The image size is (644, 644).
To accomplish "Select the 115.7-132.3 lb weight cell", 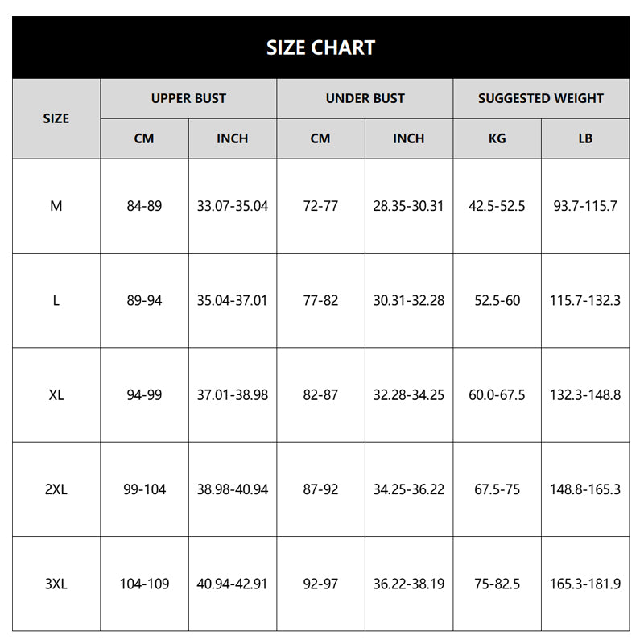I will click(585, 300).
